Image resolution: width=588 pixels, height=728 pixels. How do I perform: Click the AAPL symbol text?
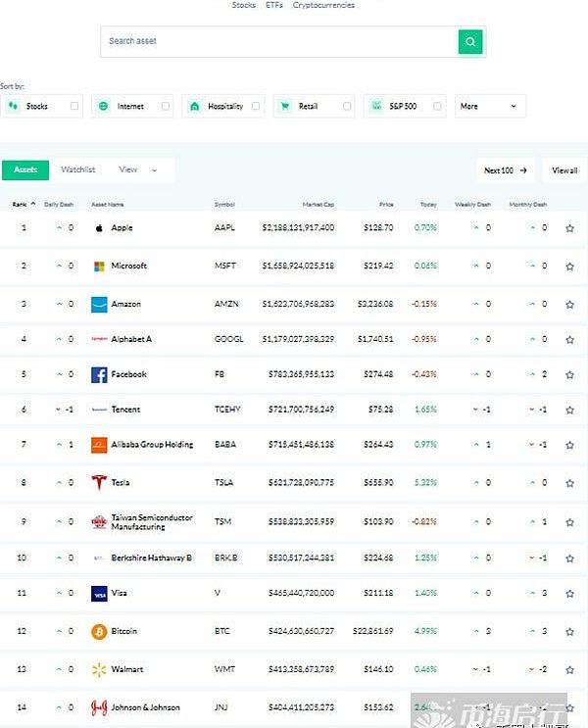point(224,227)
